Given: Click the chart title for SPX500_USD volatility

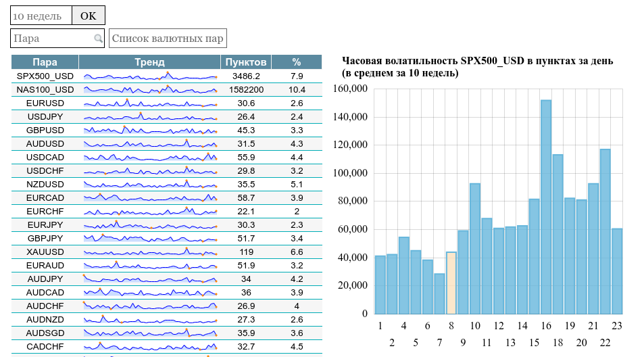Looking at the screenshot, I should 477,67.
